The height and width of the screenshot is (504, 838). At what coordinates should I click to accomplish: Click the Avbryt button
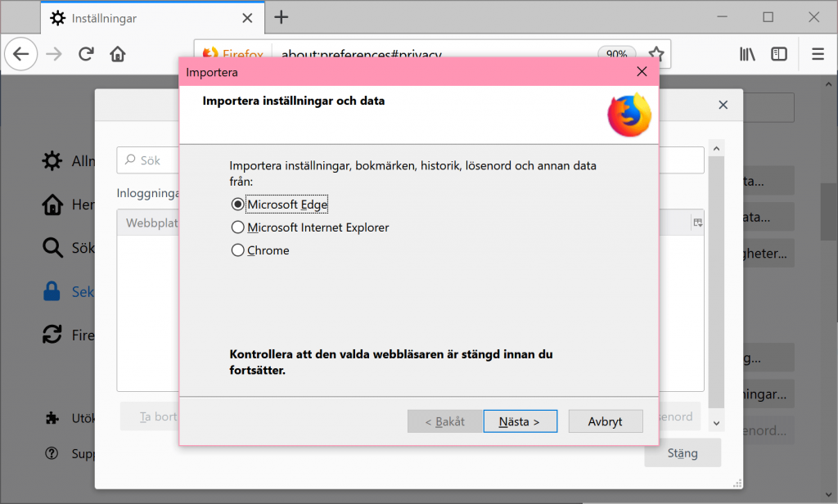coord(606,421)
